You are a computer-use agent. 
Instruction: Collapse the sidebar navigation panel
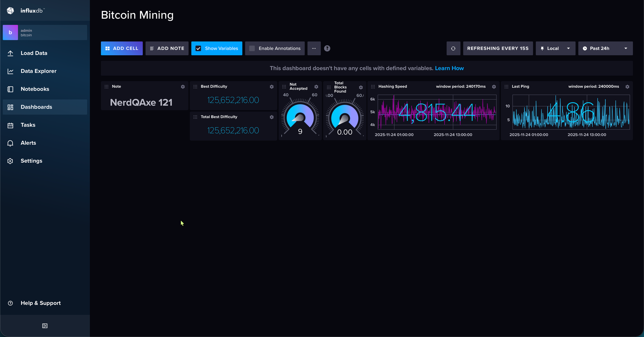(45, 326)
